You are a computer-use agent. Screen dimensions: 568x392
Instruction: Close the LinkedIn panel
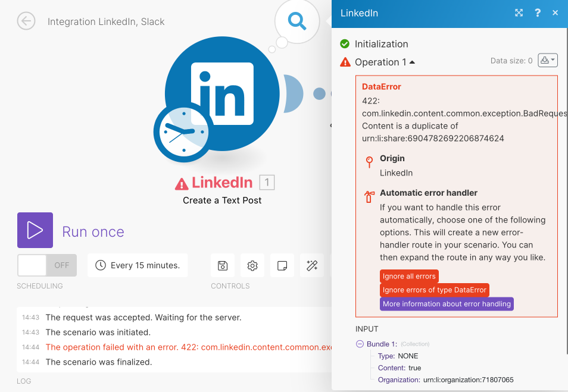click(x=555, y=13)
